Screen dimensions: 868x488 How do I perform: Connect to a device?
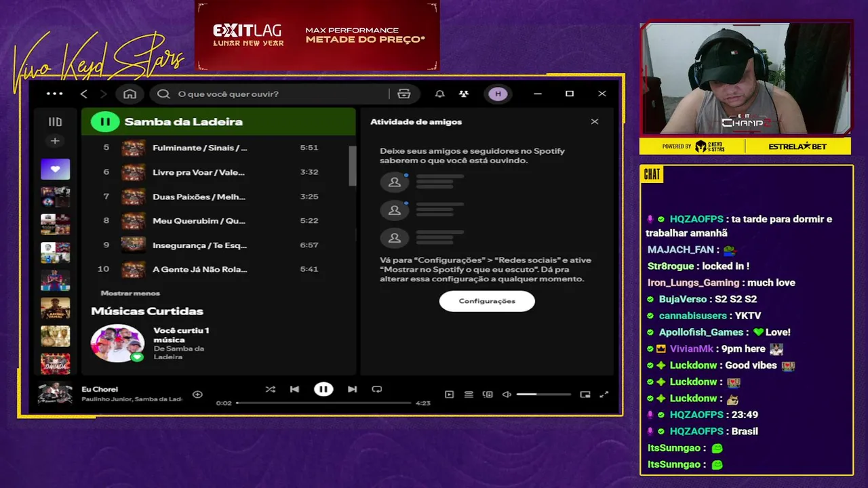tap(488, 394)
